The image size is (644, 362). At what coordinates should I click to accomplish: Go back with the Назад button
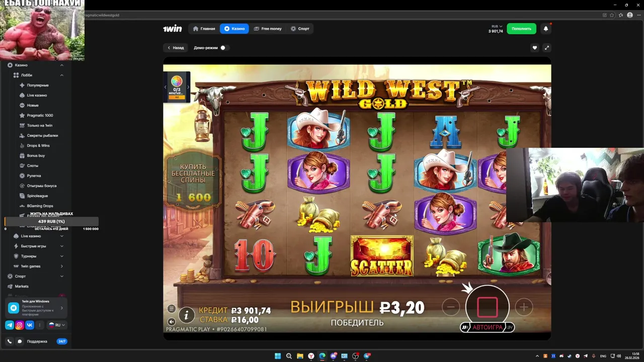176,48
